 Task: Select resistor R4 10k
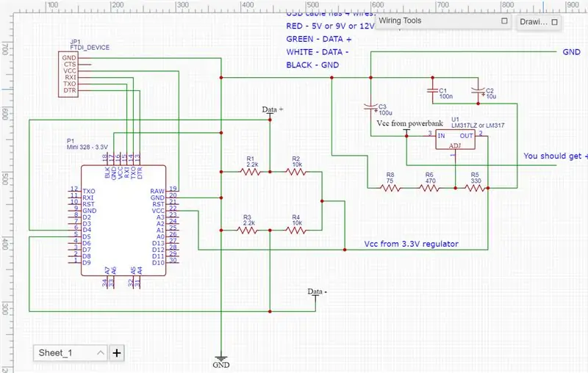pos(296,231)
